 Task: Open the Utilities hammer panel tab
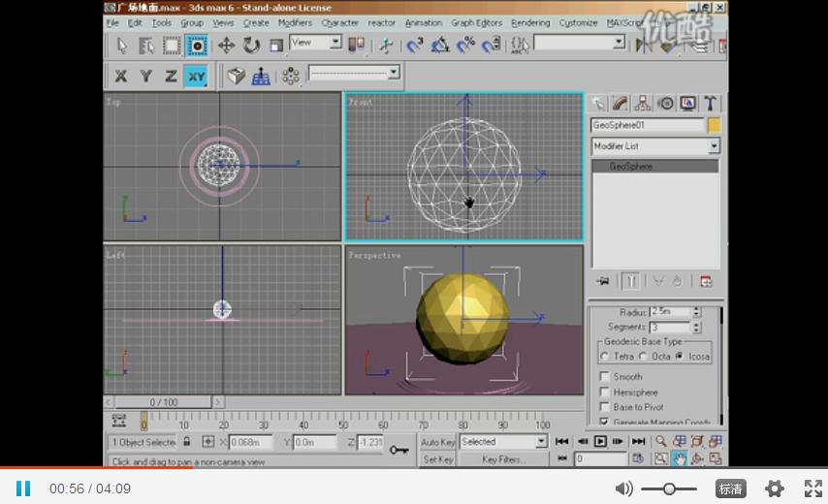point(711,104)
